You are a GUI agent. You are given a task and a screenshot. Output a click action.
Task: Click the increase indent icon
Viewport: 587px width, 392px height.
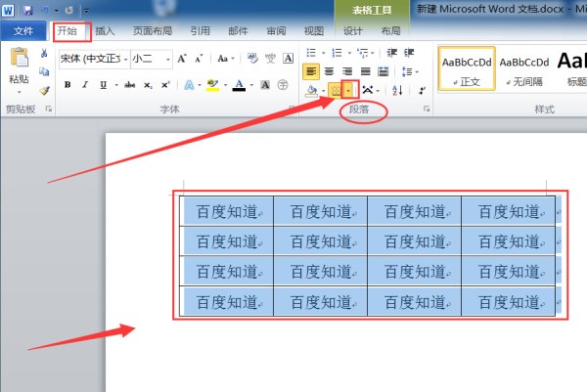409,53
